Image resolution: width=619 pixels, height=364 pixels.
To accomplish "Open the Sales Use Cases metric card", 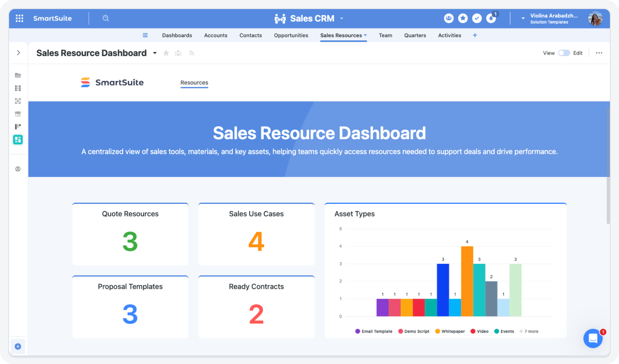I will [256, 234].
